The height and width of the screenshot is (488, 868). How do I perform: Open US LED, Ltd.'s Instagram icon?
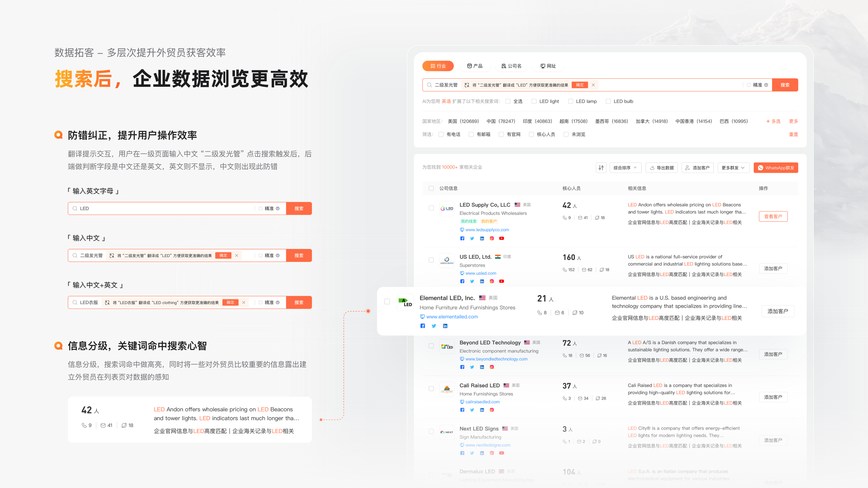(x=492, y=281)
